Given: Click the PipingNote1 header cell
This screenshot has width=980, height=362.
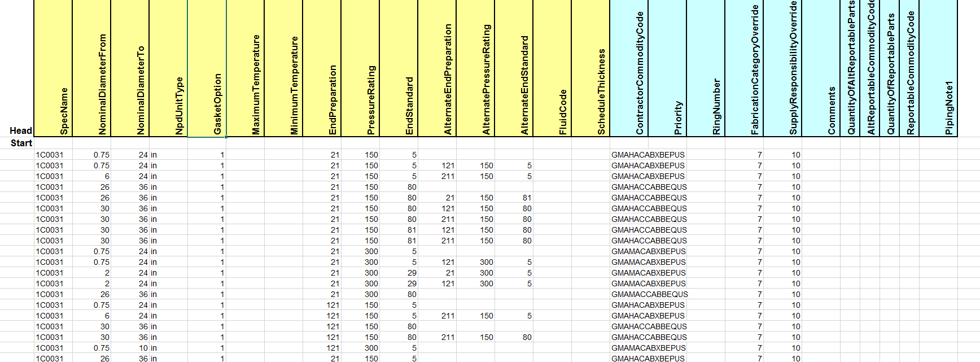Looking at the screenshot, I should 938,68.
